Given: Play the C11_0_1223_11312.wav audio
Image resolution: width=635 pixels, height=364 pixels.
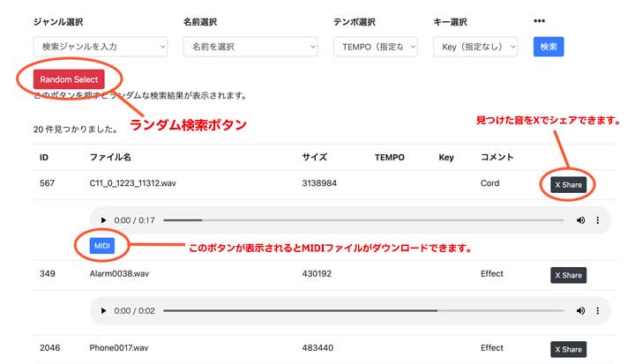Looking at the screenshot, I should click(x=104, y=219).
